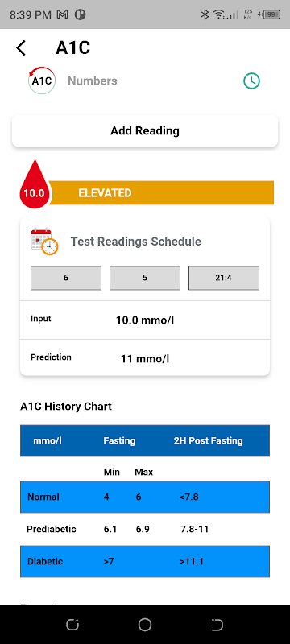Add a new A1C reading
290x644 pixels.
(145, 131)
